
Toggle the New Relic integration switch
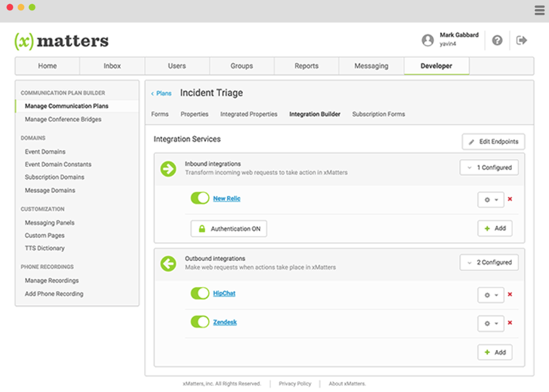[x=200, y=198]
